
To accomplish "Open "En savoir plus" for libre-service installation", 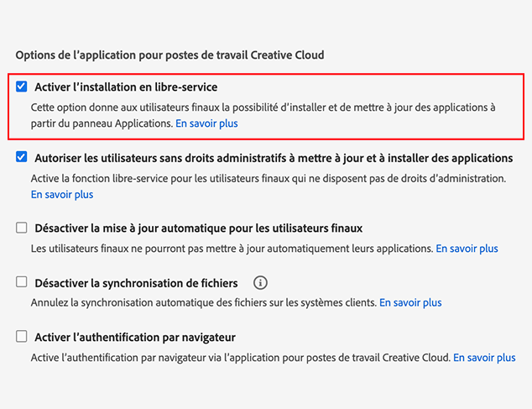I will coord(206,123).
